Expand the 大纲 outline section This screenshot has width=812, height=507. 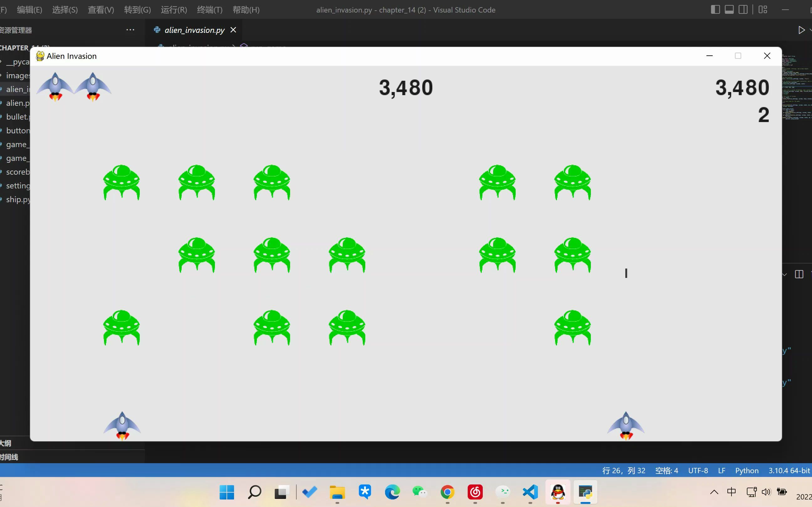(6, 443)
